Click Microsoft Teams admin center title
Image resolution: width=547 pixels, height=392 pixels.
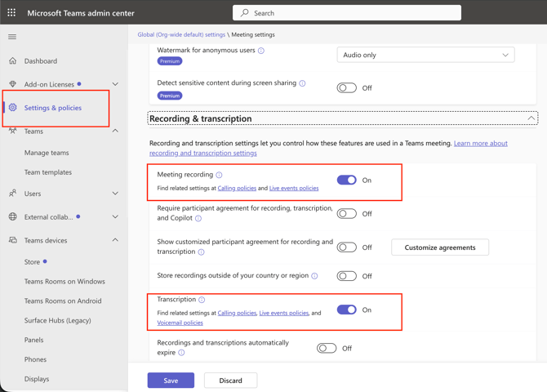pyautogui.click(x=81, y=13)
